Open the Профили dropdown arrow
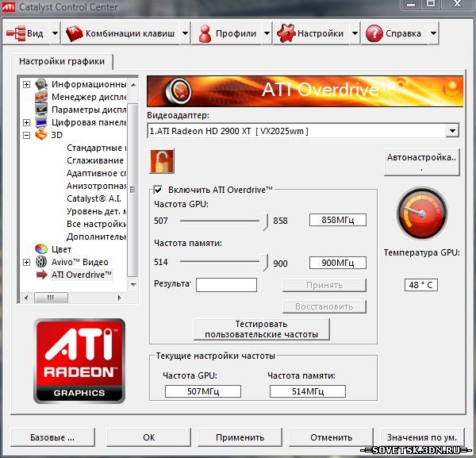 point(267,33)
